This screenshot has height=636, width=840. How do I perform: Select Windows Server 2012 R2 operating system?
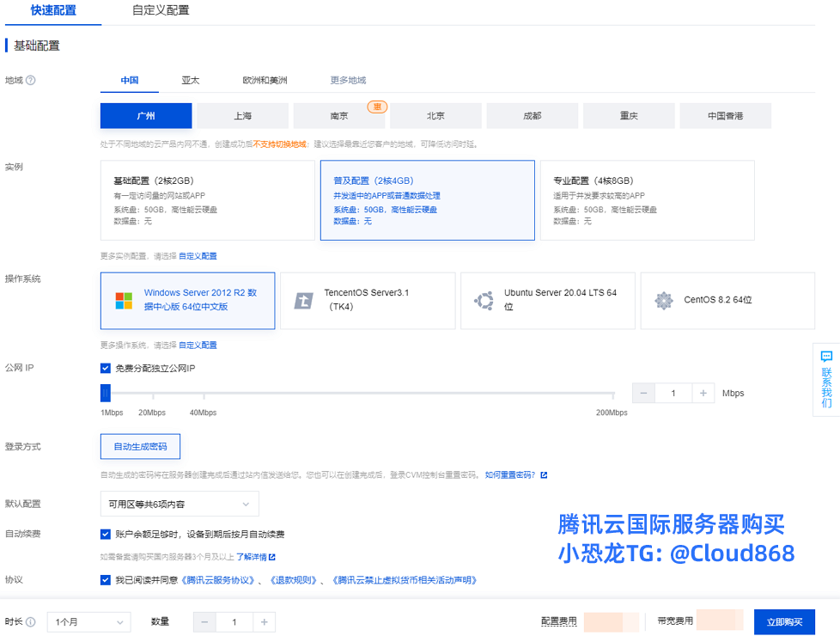click(187, 301)
